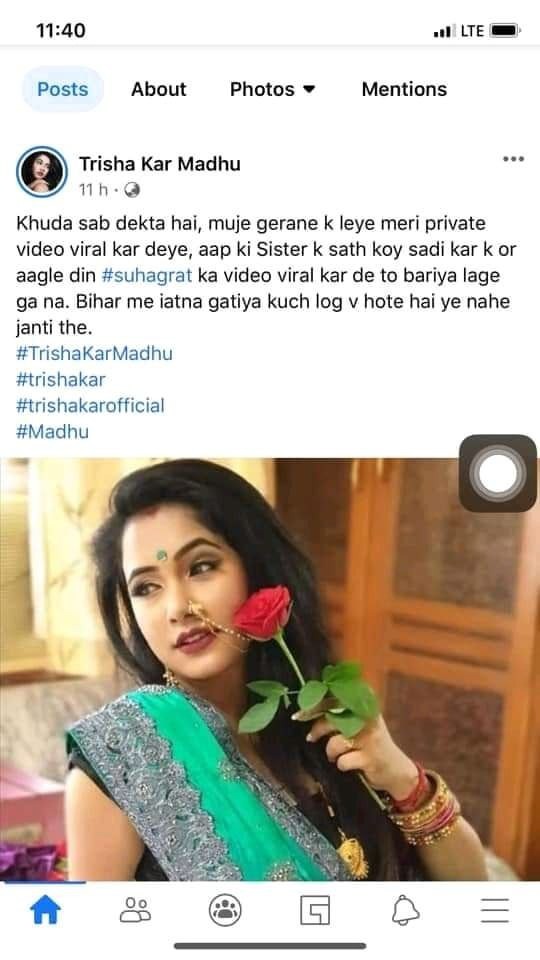Image resolution: width=540 pixels, height=960 pixels.
Task: Tap the public globe privacy icon
Action: [x=132, y=190]
